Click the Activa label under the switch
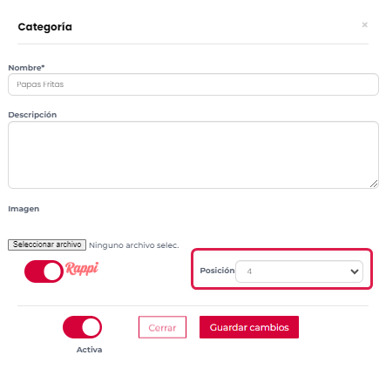 (89, 350)
